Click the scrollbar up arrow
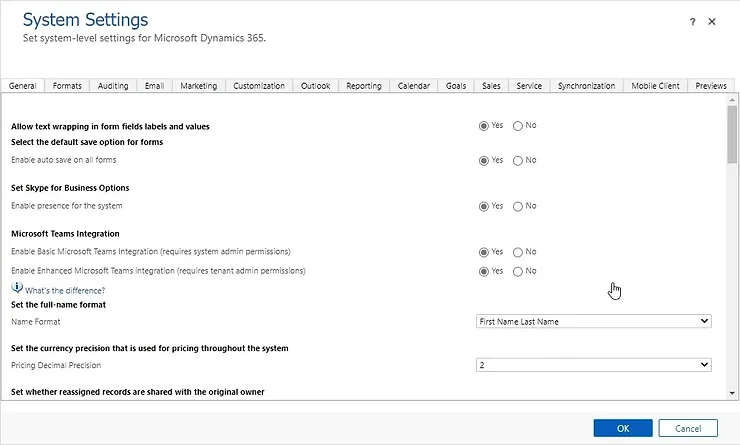The image size is (740, 445). tap(732, 100)
